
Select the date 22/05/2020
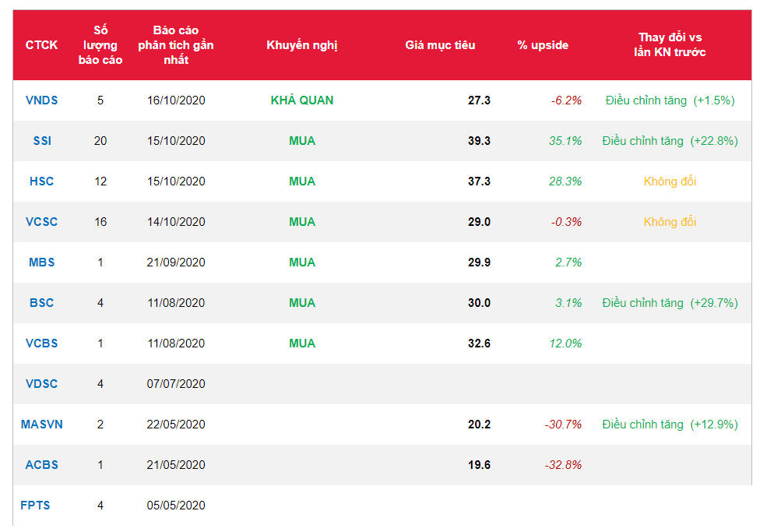coord(176,425)
